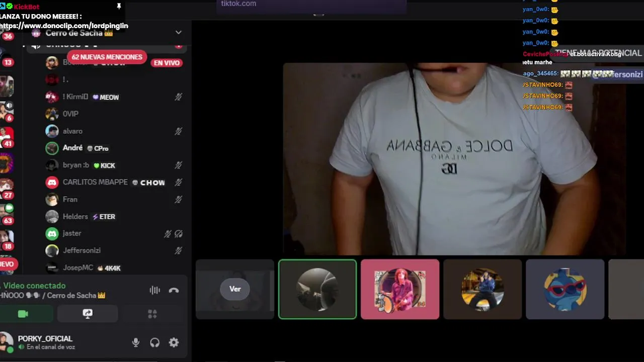Click the EN VIVO live badge
644x362 pixels.
[x=167, y=63]
